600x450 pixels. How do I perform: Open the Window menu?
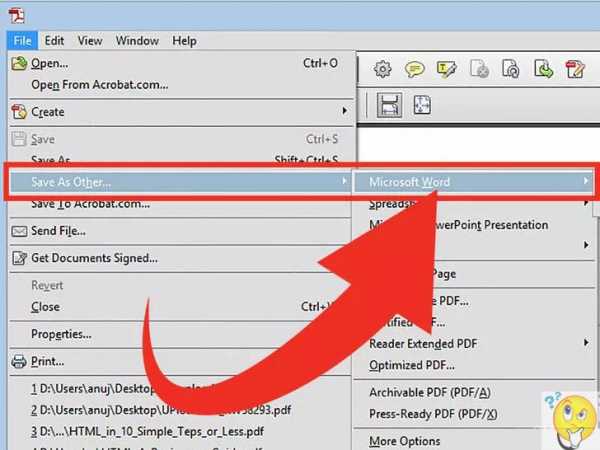pyautogui.click(x=137, y=41)
